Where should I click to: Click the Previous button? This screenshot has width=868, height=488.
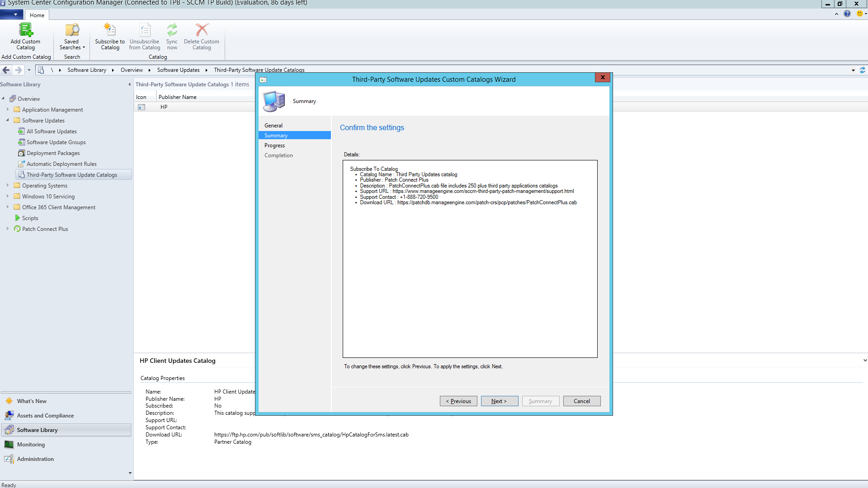[x=458, y=401]
